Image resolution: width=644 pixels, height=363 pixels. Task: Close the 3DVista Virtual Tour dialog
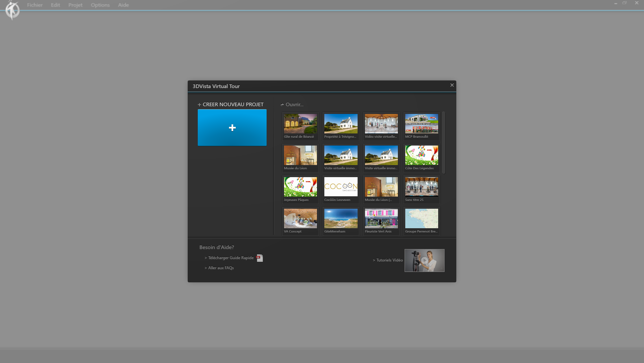(452, 85)
